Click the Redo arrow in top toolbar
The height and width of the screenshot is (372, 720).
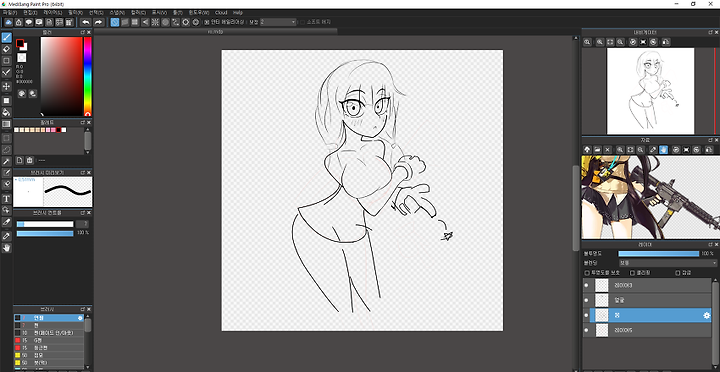click(98, 22)
